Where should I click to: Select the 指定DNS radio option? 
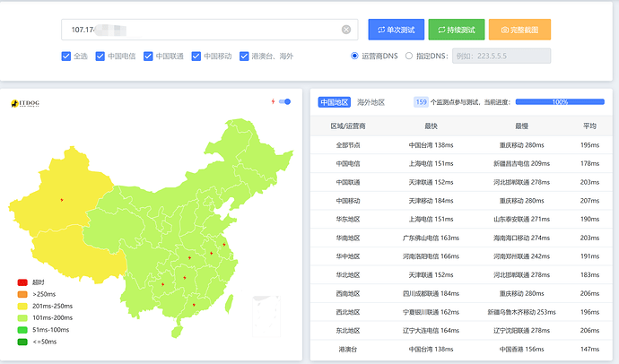(409, 56)
